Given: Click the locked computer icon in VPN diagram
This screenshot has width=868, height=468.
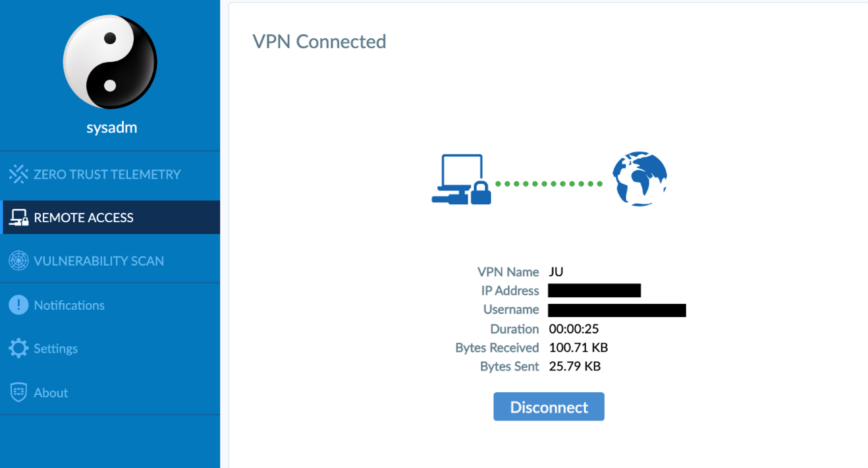Looking at the screenshot, I should 461,180.
